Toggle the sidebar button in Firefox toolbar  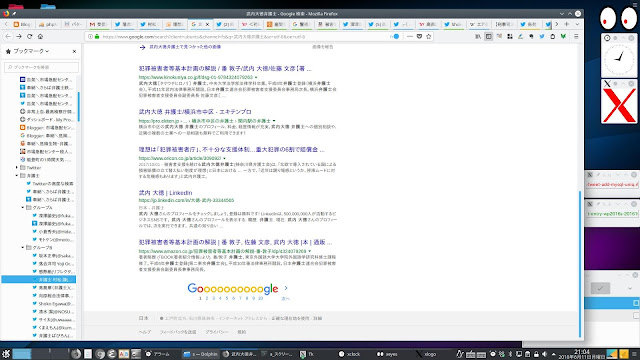(489, 36)
